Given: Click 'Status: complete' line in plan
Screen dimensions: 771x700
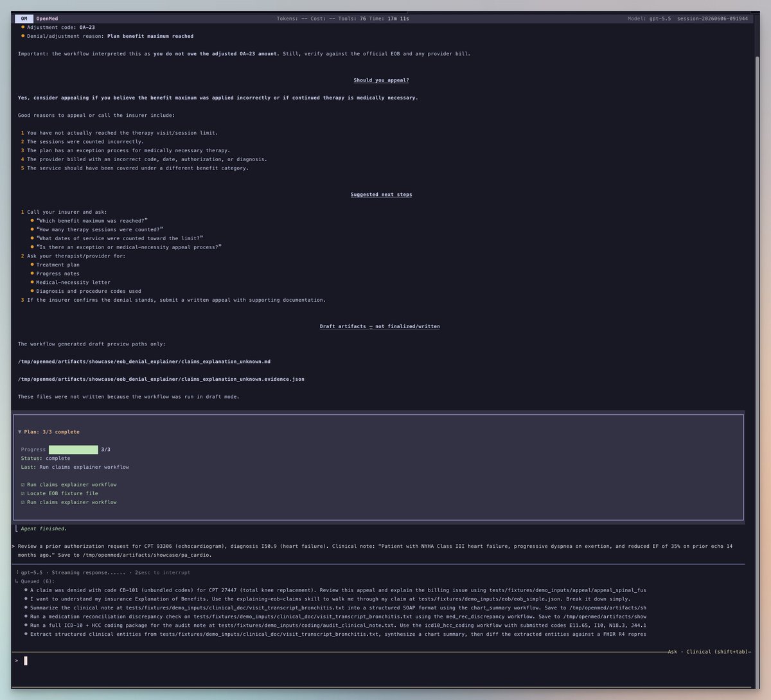Looking at the screenshot, I should tap(46, 459).
